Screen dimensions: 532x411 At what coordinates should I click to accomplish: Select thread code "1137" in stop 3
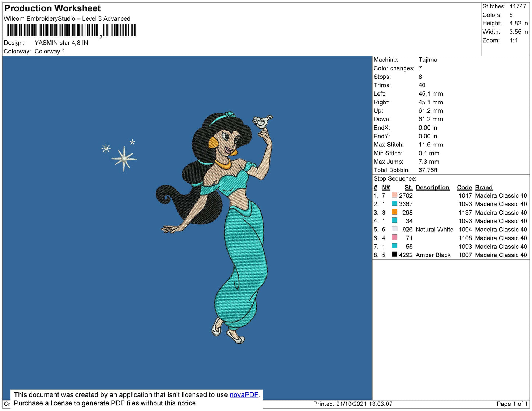[465, 212]
